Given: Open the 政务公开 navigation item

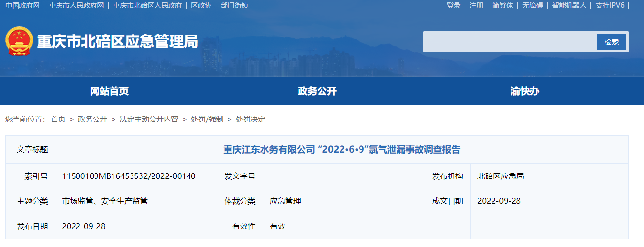Looking at the screenshot, I should click(317, 91).
